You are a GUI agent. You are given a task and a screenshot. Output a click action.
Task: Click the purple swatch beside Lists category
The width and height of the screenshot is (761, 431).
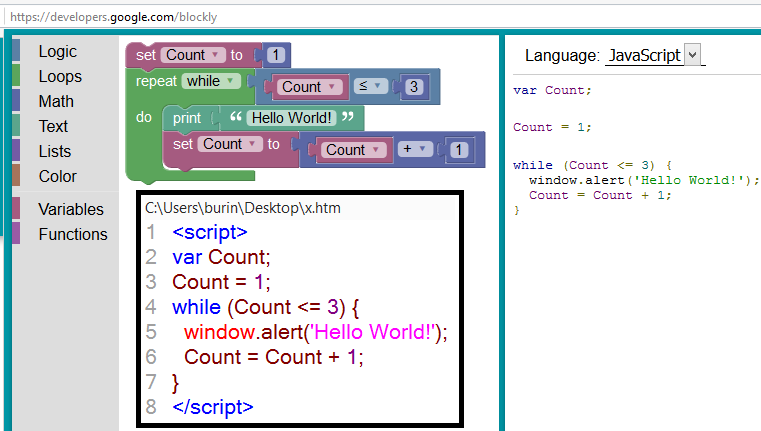[x=16, y=152]
